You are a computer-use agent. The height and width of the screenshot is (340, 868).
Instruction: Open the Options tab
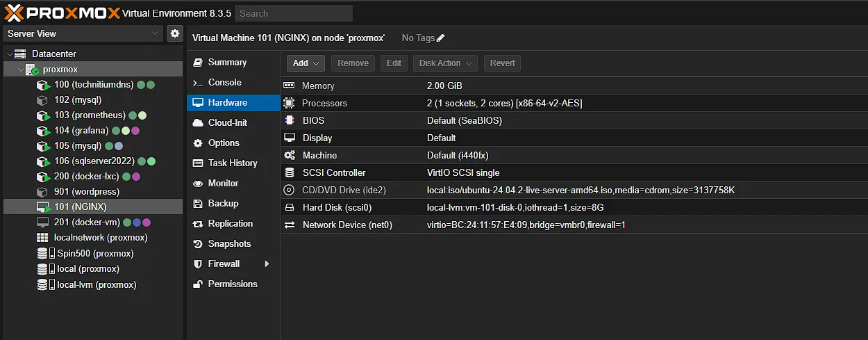[x=233, y=143]
